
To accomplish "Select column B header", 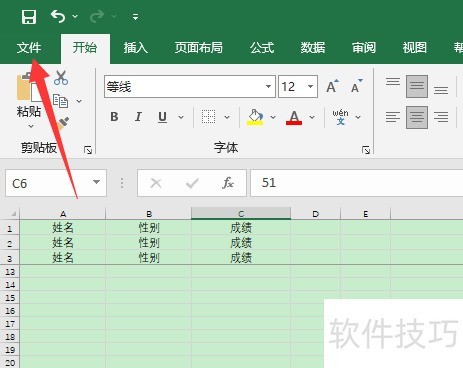I will (x=149, y=214).
